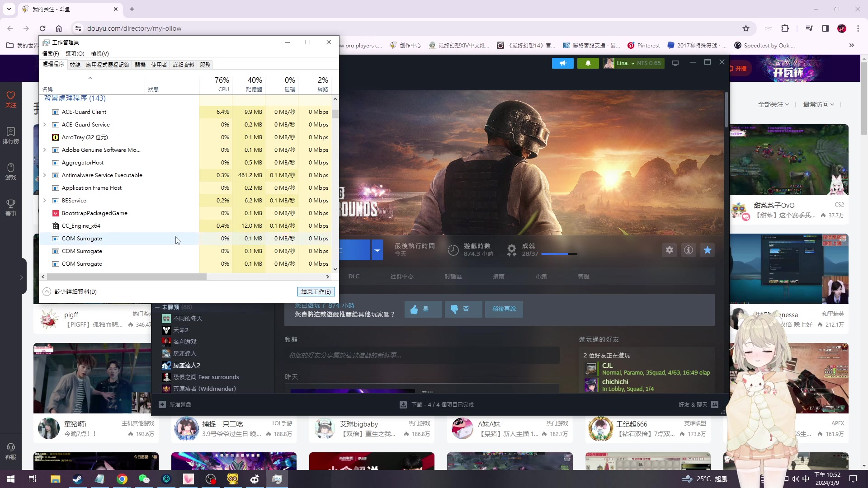Open the DLC tab in Steam
The image size is (868, 488).
point(354,277)
